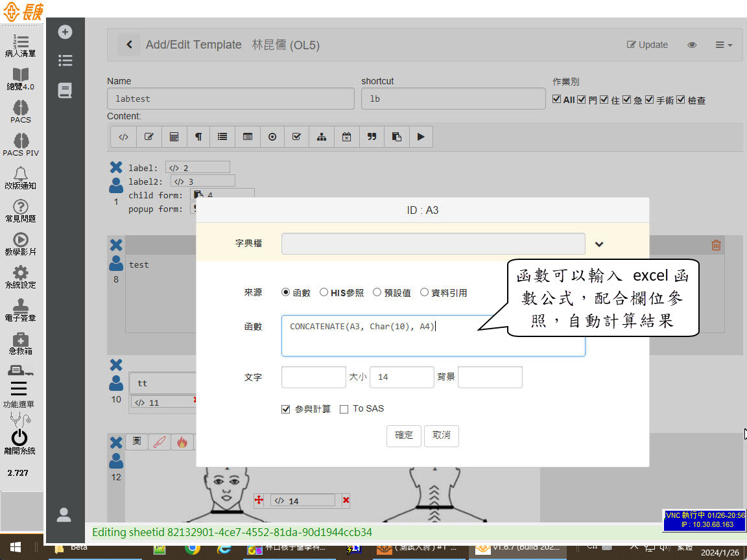Viewport: 747px width, 560px height.
Task: Click the play arrow toolbar icon
Action: coord(421,137)
